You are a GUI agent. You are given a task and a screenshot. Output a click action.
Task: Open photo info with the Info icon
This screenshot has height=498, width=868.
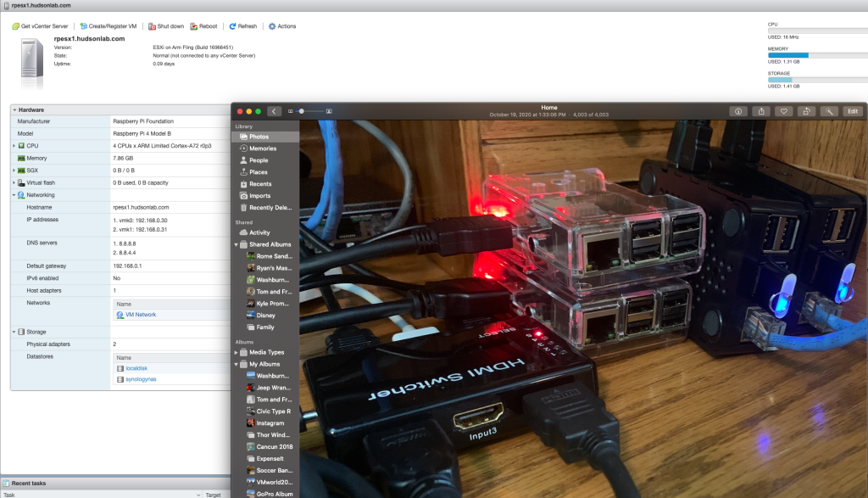(738, 111)
